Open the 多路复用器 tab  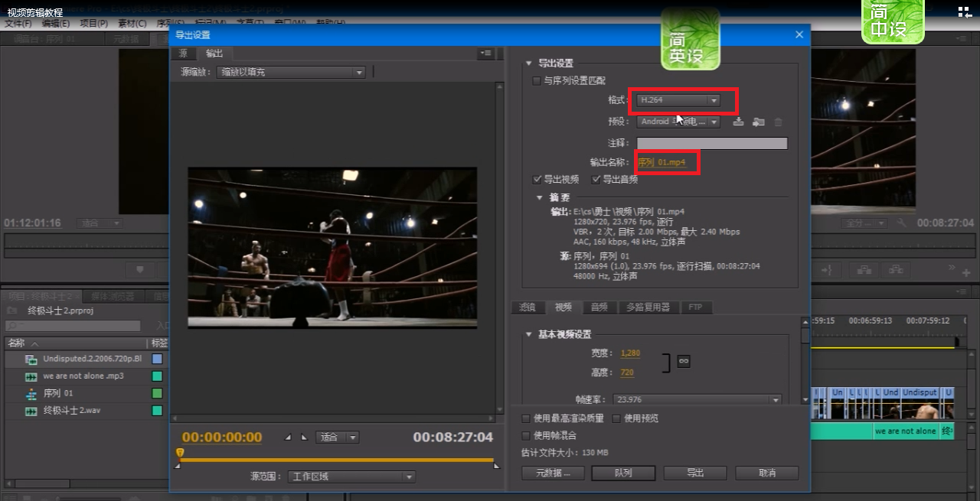(x=648, y=307)
